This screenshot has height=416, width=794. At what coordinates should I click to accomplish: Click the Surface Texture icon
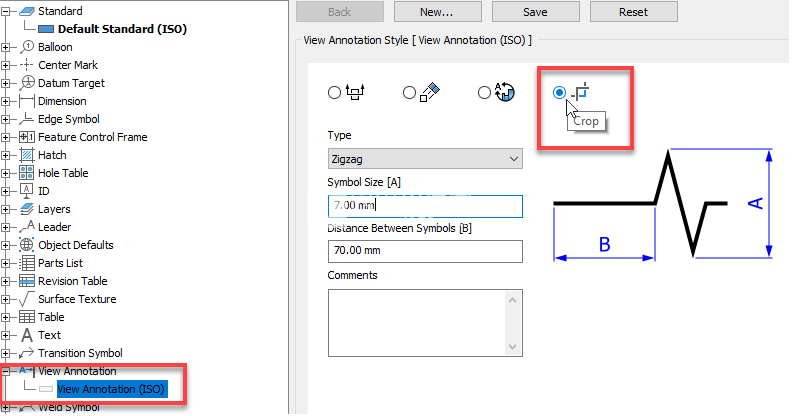click(27, 299)
